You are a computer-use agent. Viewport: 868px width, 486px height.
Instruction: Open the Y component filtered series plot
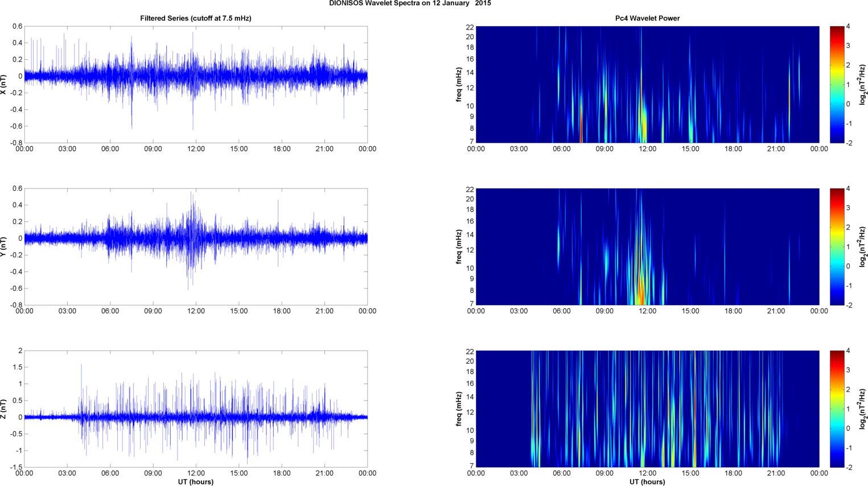point(196,246)
